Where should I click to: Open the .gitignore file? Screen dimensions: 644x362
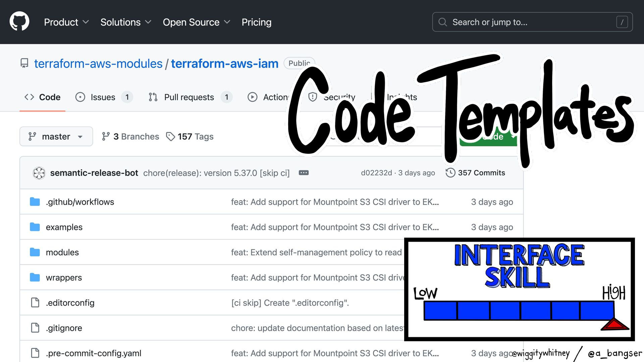pyautogui.click(x=64, y=328)
